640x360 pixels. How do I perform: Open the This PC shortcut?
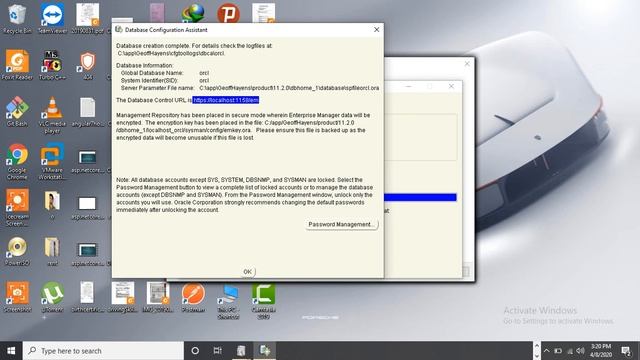pyautogui.click(x=228, y=301)
